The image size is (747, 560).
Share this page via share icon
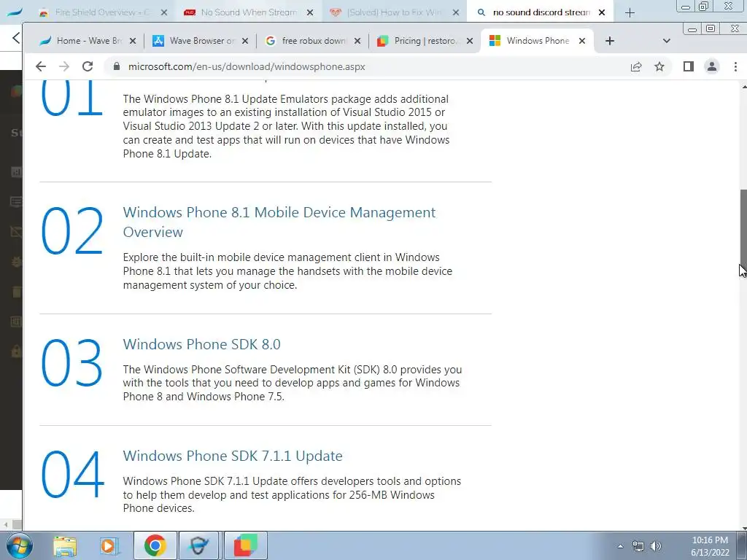(x=636, y=66)
